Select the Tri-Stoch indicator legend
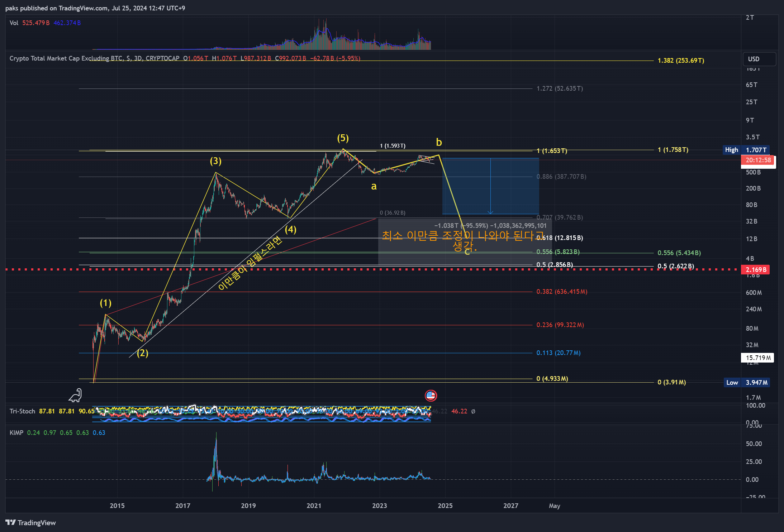This screenshot has height=532, width=784. [x=22, y=411]
